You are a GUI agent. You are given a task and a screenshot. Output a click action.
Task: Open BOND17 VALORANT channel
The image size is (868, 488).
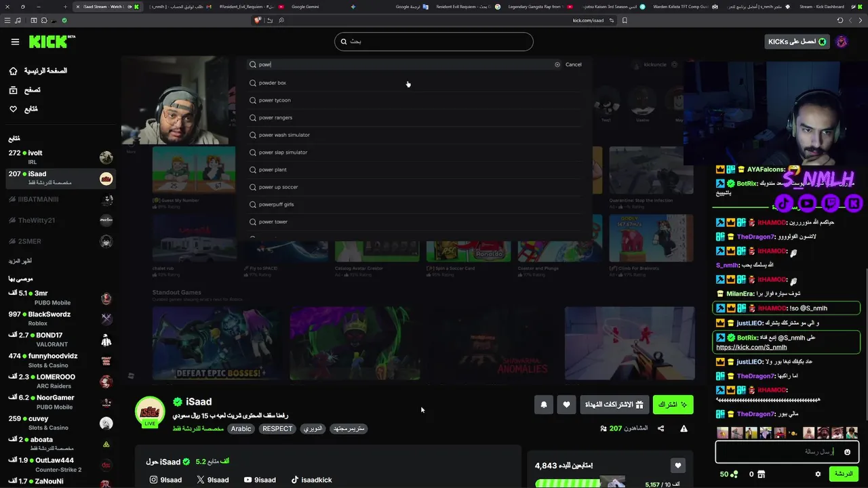(x=60, y=340)
